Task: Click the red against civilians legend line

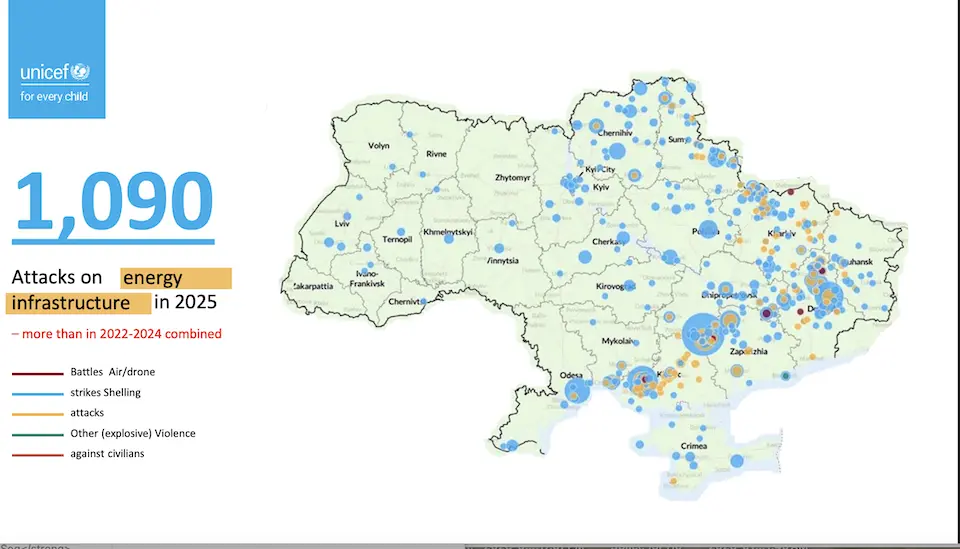Action: point(37,455)
